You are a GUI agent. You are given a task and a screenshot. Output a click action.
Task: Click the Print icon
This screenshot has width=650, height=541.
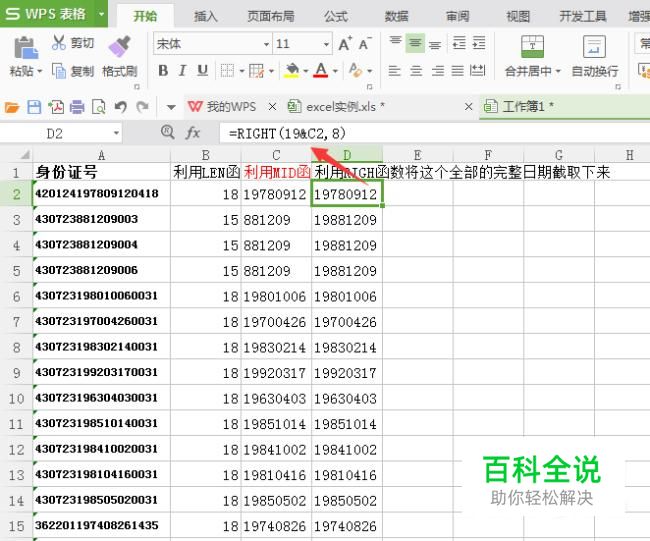77,107
